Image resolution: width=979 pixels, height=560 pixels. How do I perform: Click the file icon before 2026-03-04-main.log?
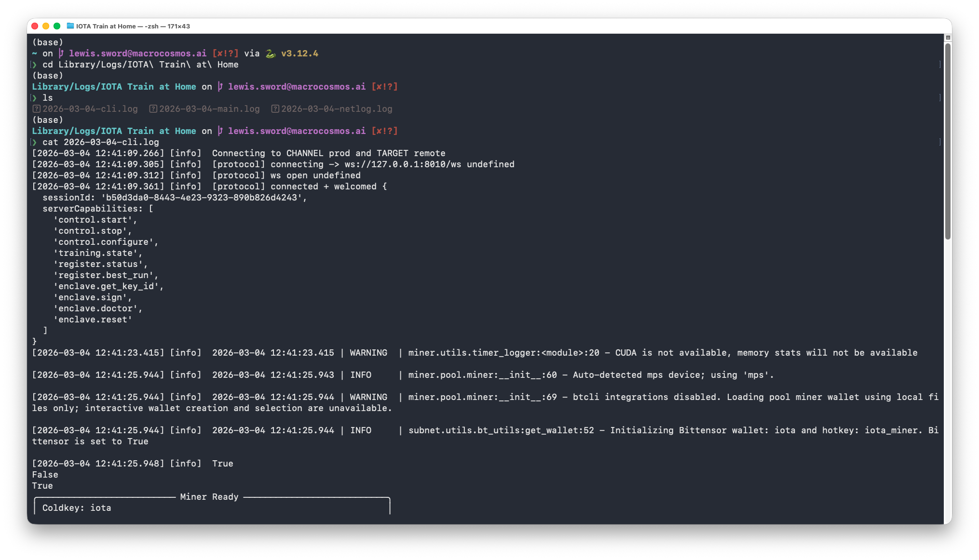[x=153, y=109]
